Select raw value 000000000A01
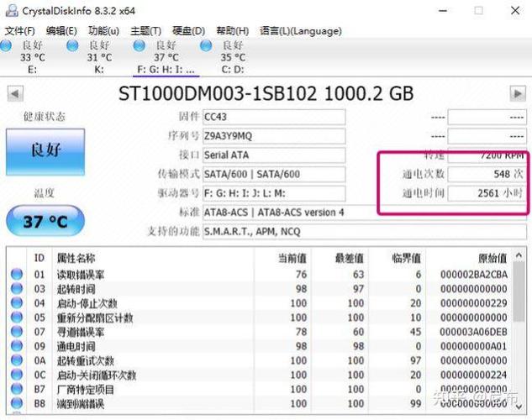532x420 pixels. click(x=474, y=346)
